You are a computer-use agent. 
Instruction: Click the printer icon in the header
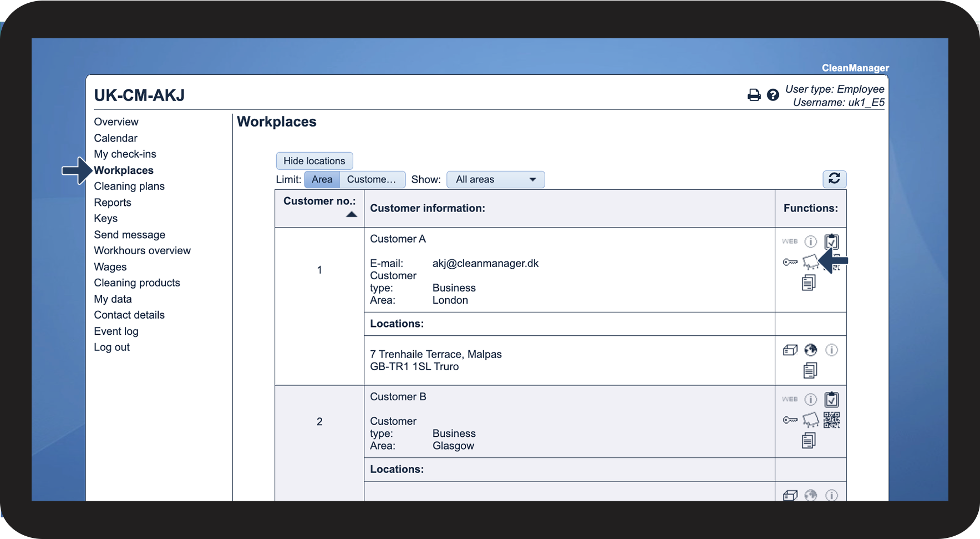[x=754, y=95]
